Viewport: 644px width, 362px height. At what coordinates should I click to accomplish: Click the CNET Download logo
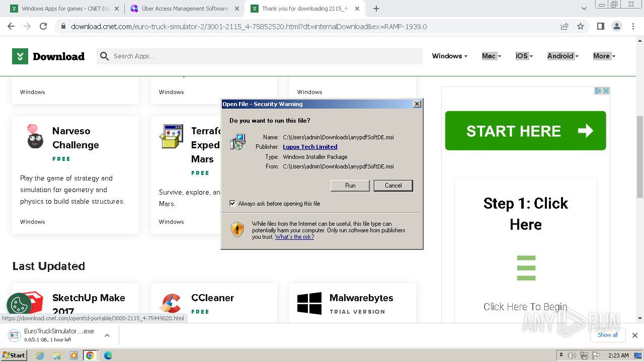click(x=48, y=56)
